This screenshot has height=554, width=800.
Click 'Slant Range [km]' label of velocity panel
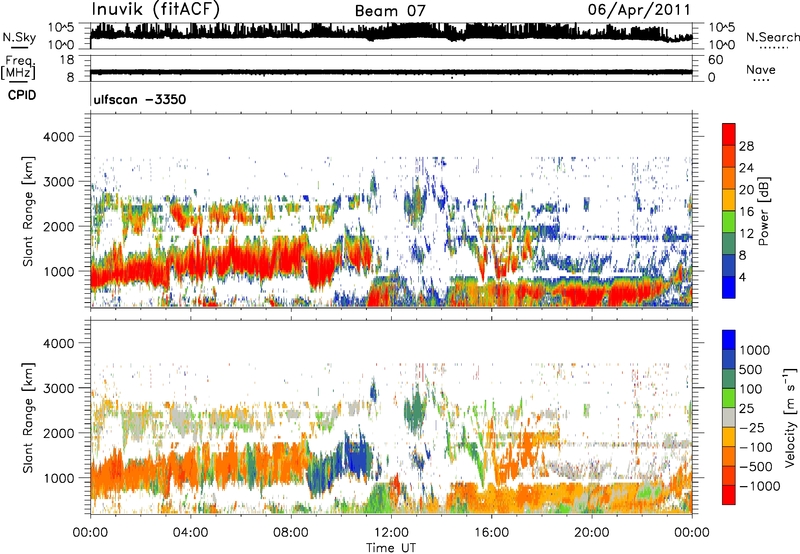pyautogui.click(x=29, y=418)
